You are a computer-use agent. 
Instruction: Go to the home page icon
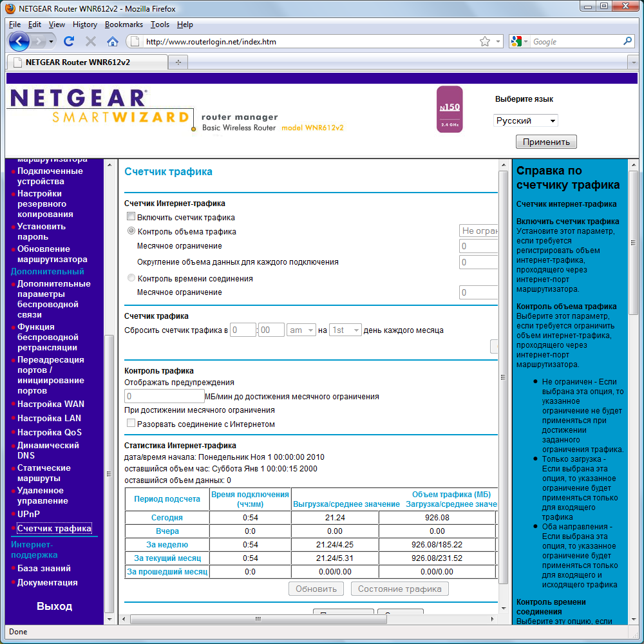pyautogui.click(x=113, y=41)
